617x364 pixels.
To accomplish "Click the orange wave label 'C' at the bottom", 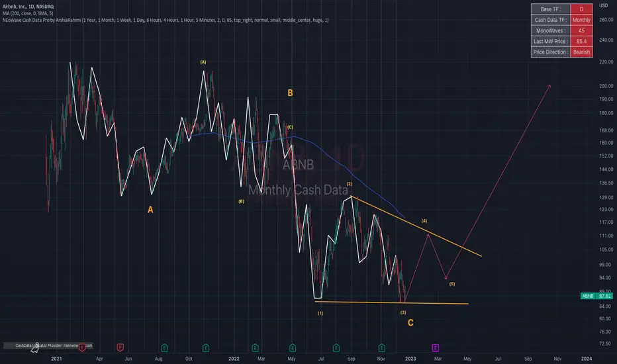I will click(x=410, y=323).
